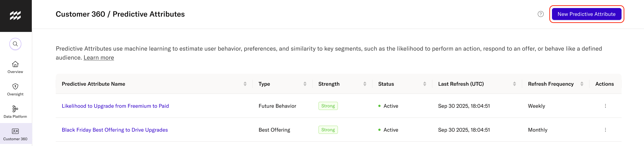Click the help question mark icon
Image resolution: width=644 pixels, height=146 pixels.
point(541,14)
